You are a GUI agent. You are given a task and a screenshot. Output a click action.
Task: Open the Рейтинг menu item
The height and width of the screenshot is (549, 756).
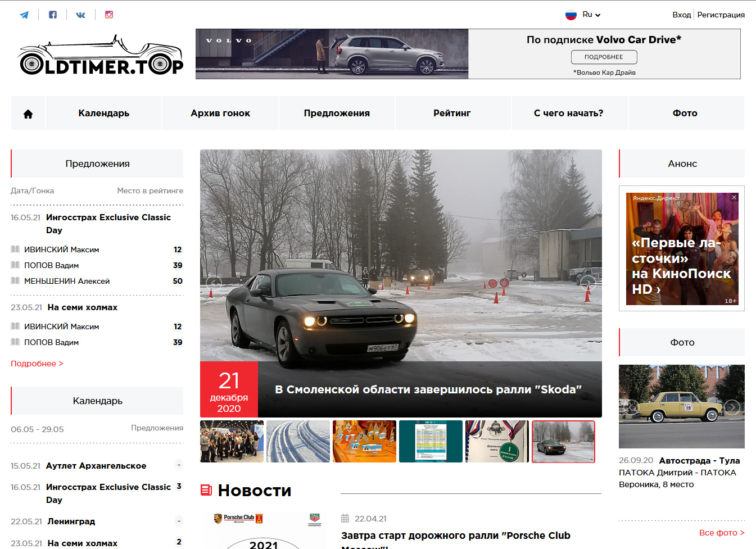pos(452,114)
